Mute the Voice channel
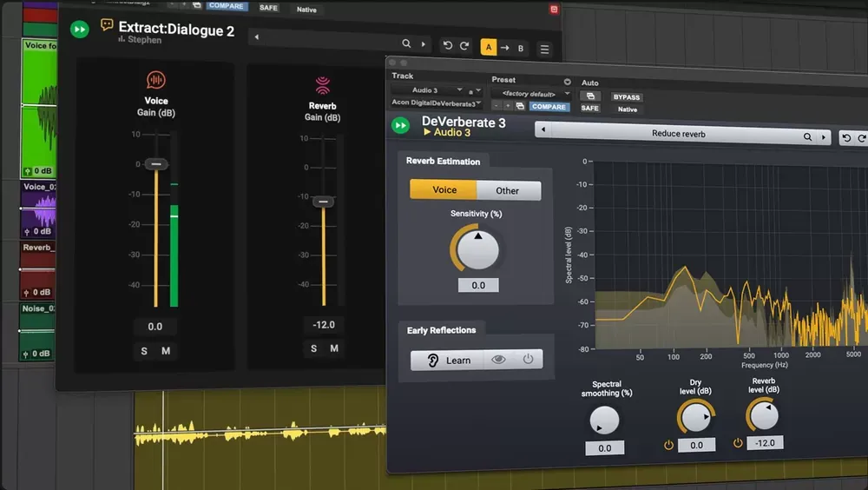868x490 pixels. coord(166,351)
